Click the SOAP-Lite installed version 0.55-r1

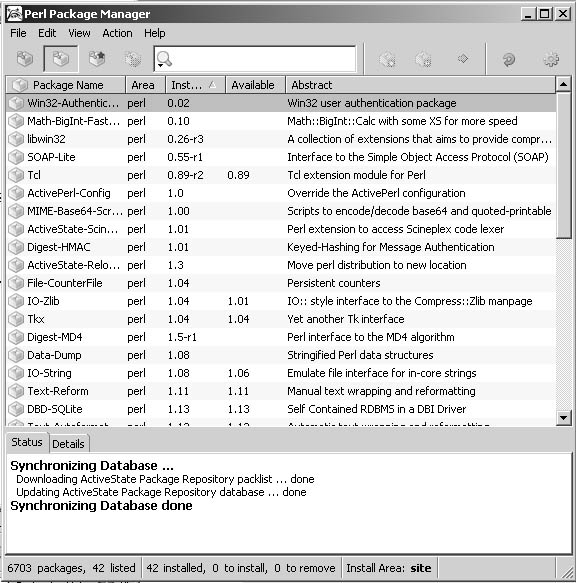(185, 157)
